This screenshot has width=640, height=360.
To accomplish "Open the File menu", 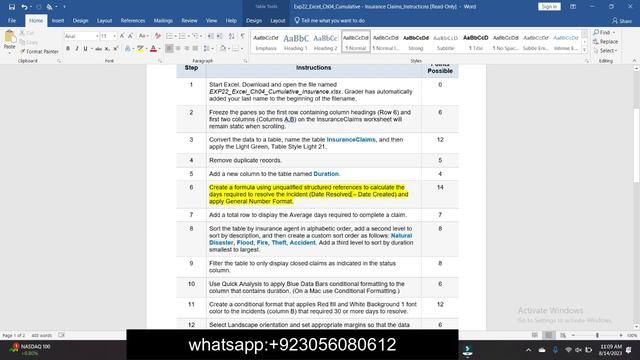I will pos(12,20).
